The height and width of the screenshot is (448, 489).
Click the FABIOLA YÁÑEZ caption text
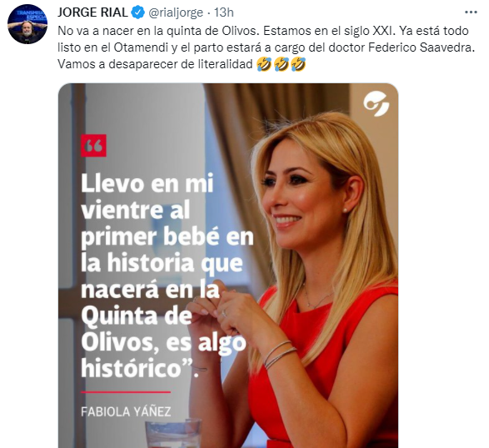[126, 411]
